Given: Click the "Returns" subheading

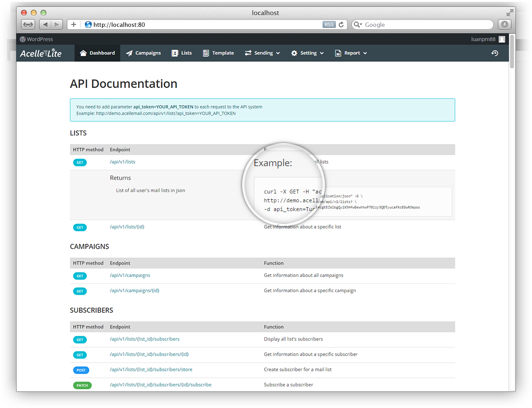Looking at the screenshot, I should click(120, 178).
